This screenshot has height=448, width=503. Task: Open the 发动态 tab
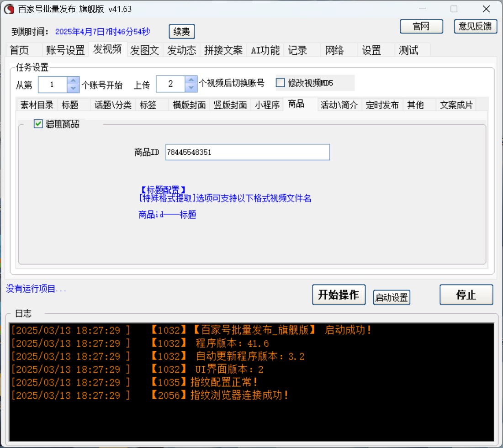click(x=181, y=50)
